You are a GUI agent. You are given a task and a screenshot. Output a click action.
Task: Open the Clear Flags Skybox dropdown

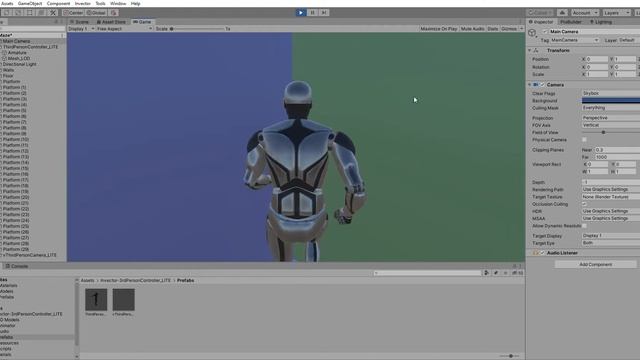point(611,93)
